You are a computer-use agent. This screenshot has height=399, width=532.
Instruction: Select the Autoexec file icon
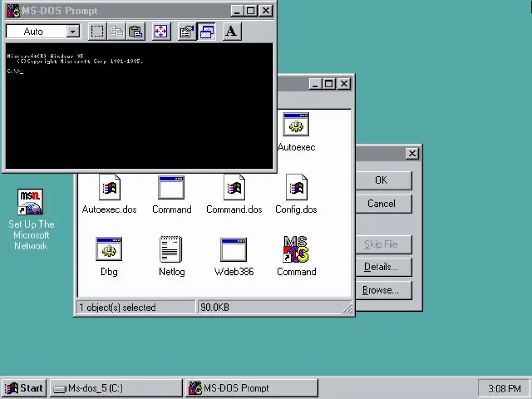click(296, 124)
